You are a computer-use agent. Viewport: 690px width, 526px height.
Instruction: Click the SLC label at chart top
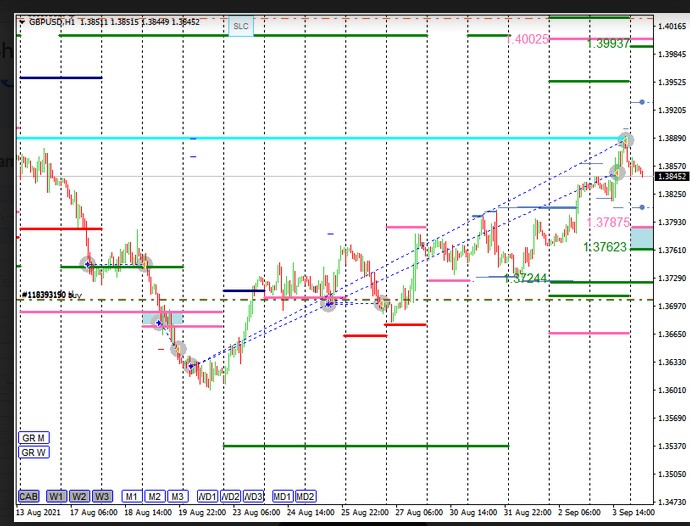pos(241,26)
